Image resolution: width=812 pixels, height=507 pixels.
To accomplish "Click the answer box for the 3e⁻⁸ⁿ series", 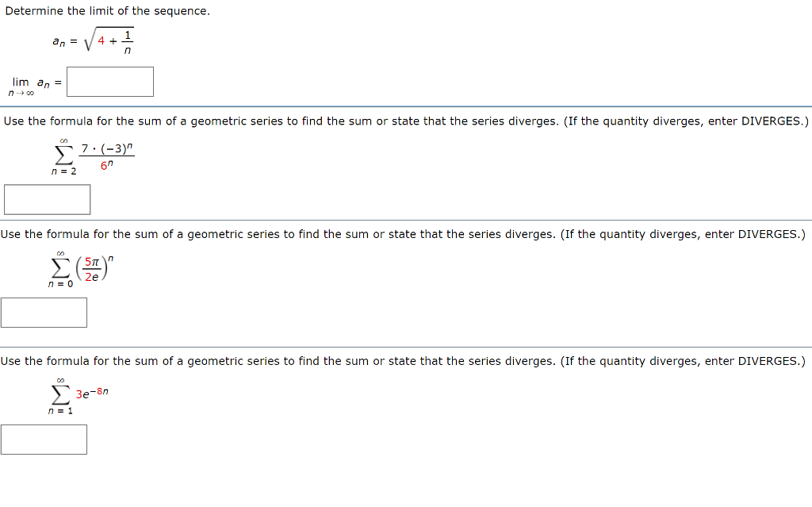I will 44,440.
